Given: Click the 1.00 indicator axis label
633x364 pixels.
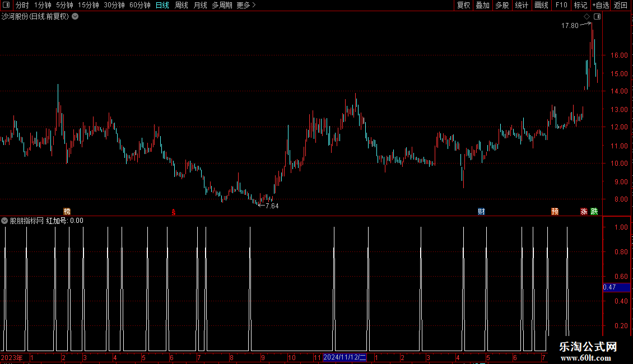Looking at the screenshot, I should pos(621,227).
